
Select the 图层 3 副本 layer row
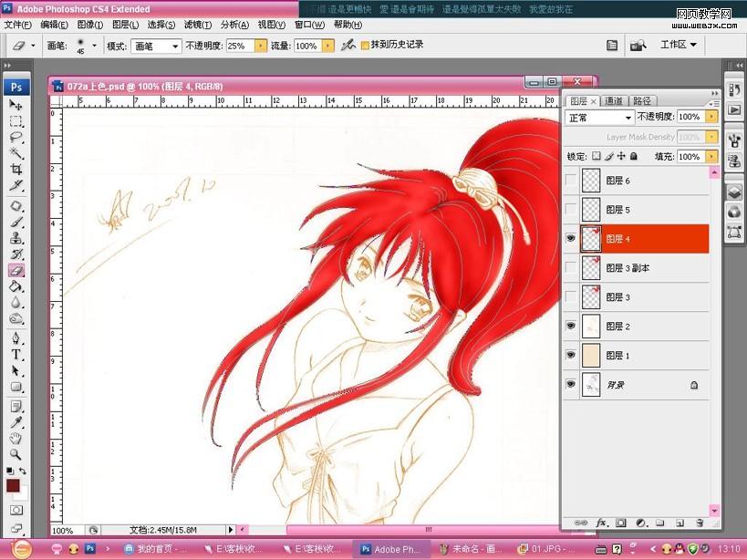click(x=637, y=268)
